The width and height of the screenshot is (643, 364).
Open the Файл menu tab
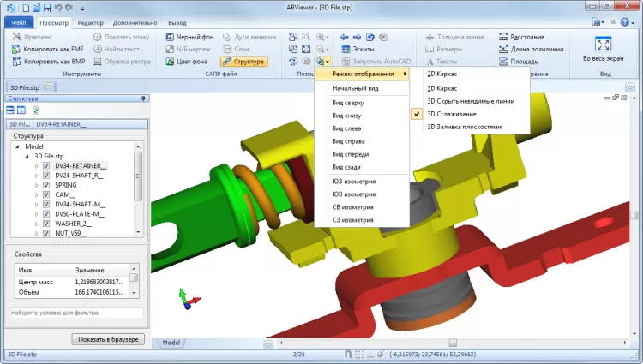(x=19, y=22)
